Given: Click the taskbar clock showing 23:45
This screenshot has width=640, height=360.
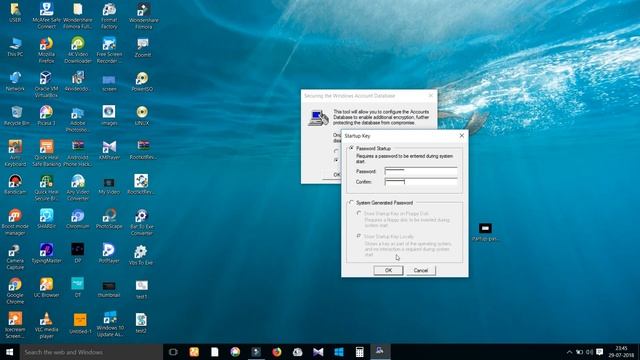Looking at the screenshot, I should click(x=621, y=352).
